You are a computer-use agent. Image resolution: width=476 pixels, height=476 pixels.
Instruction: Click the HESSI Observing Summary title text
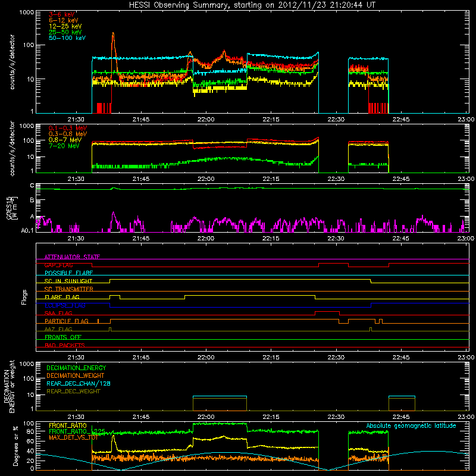pyautogui.click(x=252, y=5)
